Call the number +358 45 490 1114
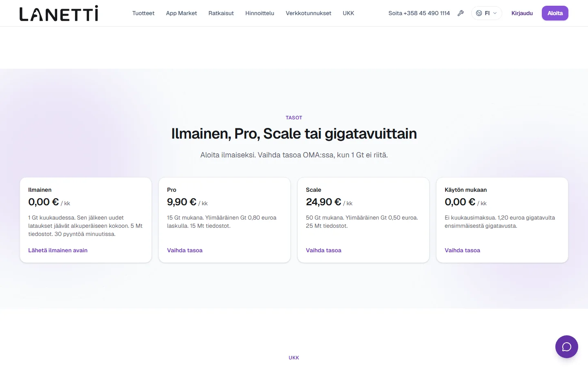 point(419,13)
